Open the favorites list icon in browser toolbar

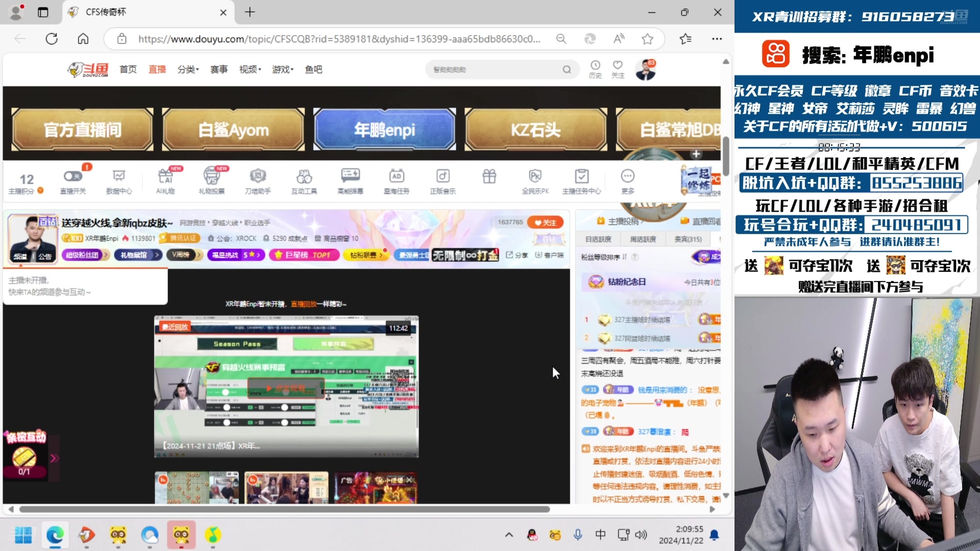[685, 39]
